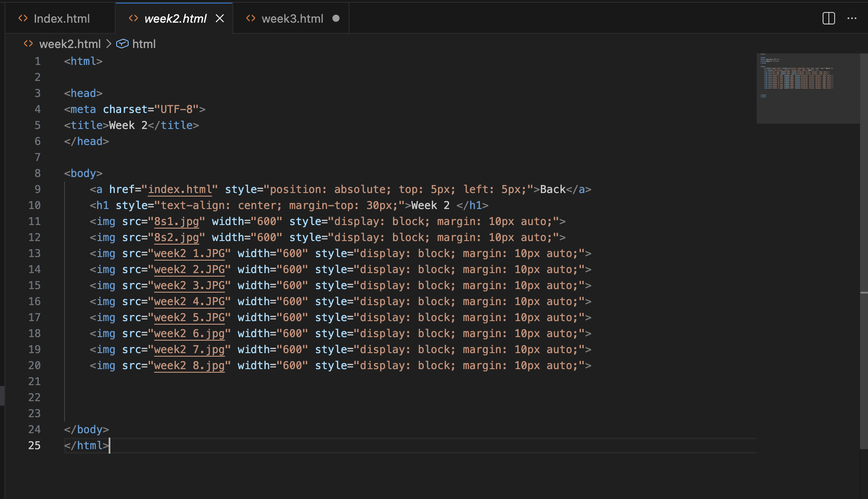
Task: Click the underlined 8s1.jpg link
Action: (176, 221)
